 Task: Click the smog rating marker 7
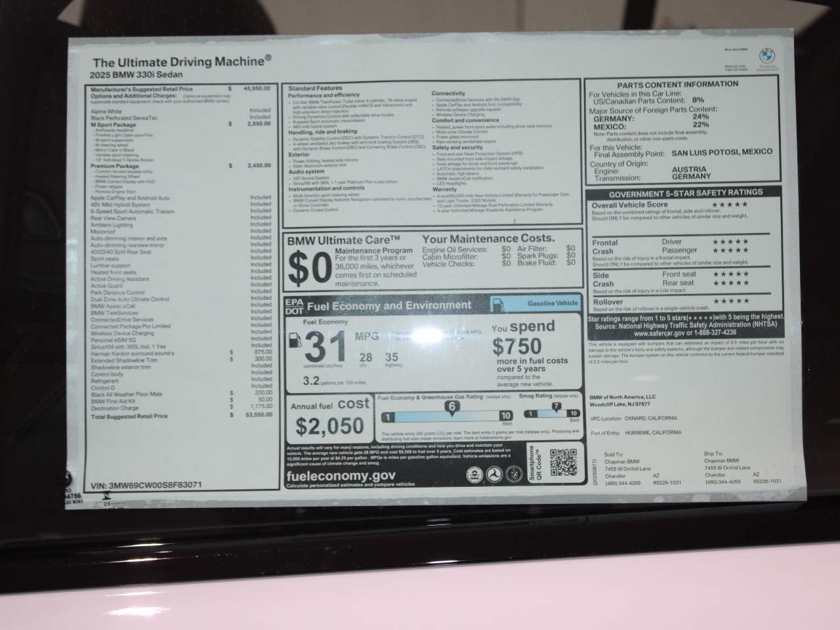[x=556, y=406]
